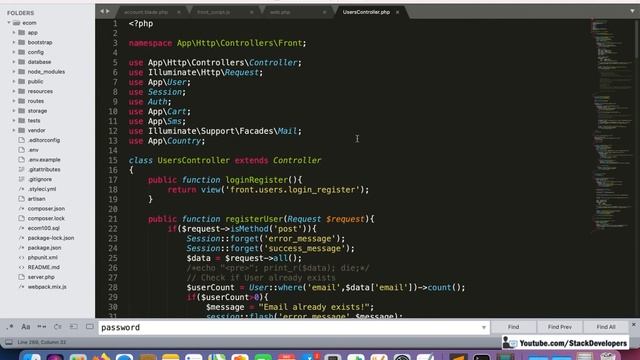Open README.md file
The width and height of the screenshot is (640, 360).
[x=44, y=267]
